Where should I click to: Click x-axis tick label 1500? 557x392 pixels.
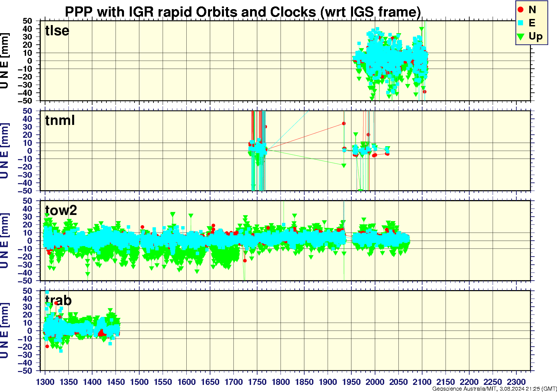point(139,382)
